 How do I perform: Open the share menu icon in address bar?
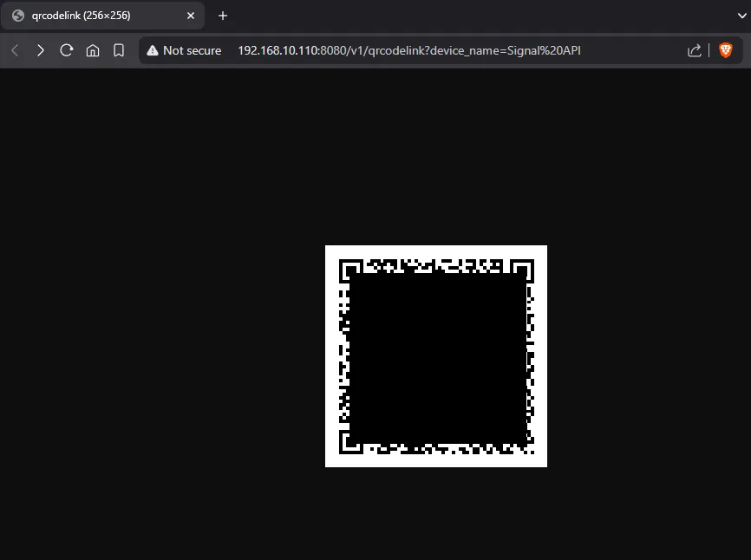tap(694, 50)
